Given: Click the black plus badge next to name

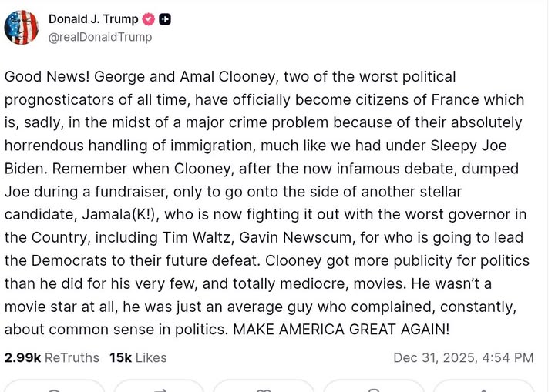Looking at the screenshot, I should (165, 19).
